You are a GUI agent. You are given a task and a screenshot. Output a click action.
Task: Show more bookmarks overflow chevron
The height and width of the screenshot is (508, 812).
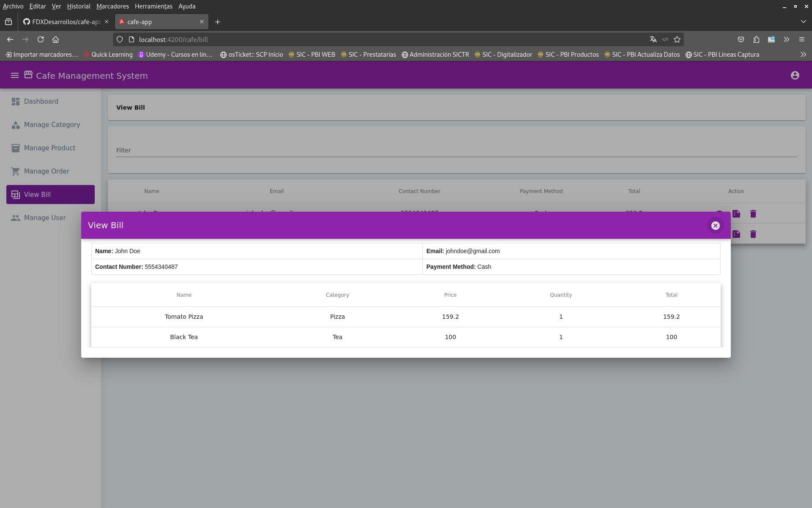(x=803, y=55)
